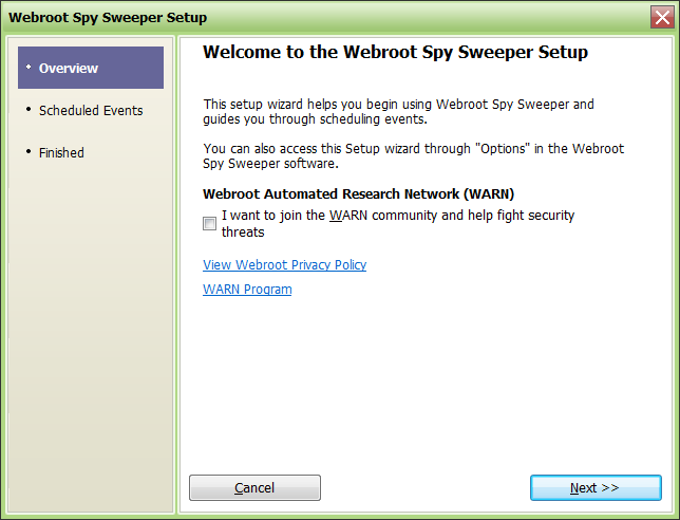
Task: Click the "This setup wizard helps you" paragraph
Action: click(398, 112)
